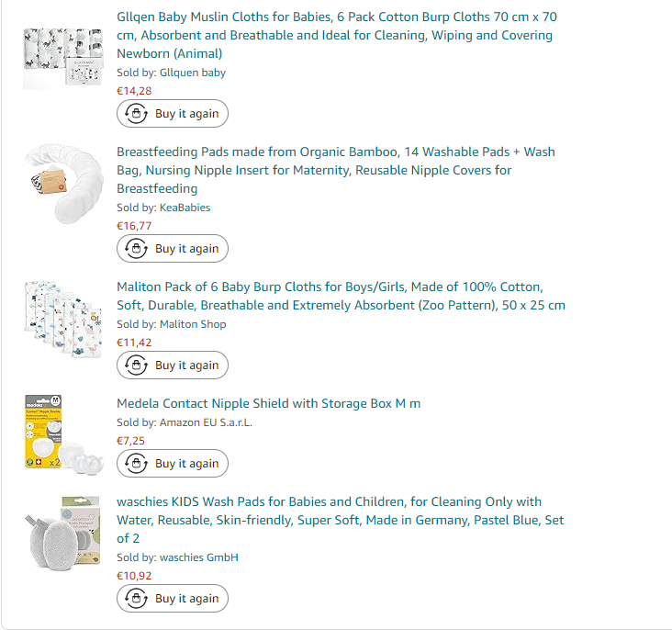Click reorder icon for Medela Nipple Shield
The width and height of the screenshot is (672, 630).
[136, 464]
